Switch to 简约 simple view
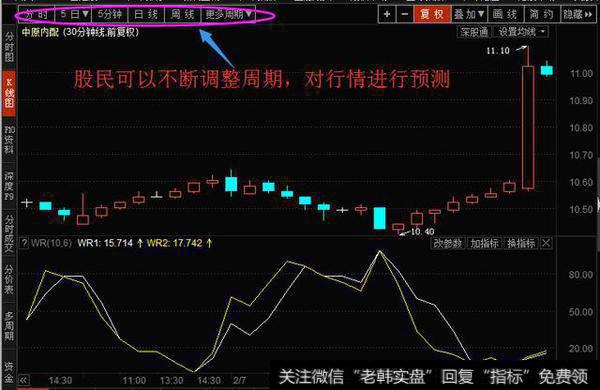 [541, 14]
